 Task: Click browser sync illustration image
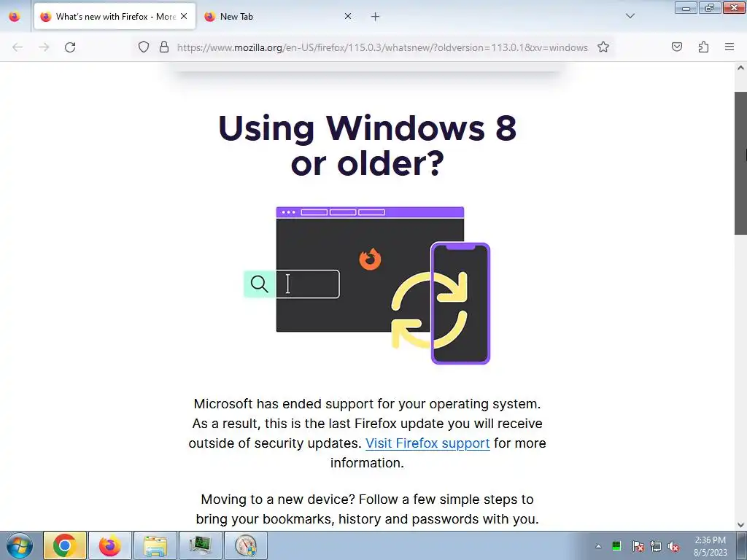[x=367, y=285]
